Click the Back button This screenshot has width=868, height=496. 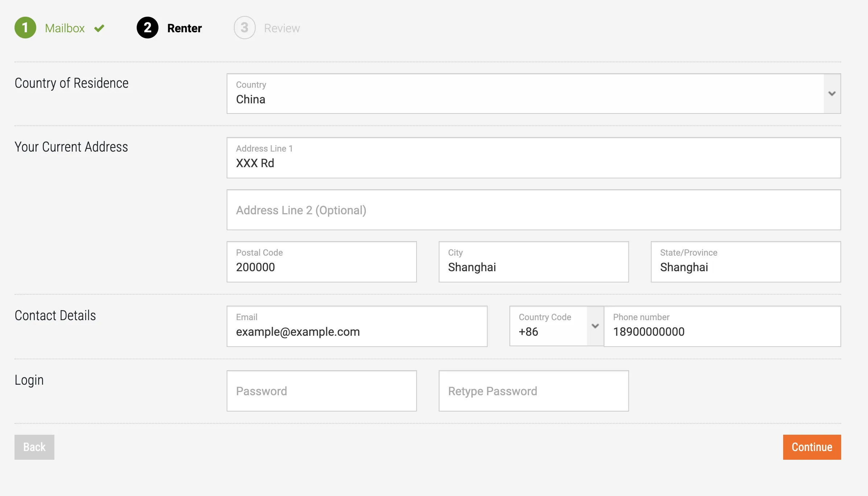coord(34,447)
